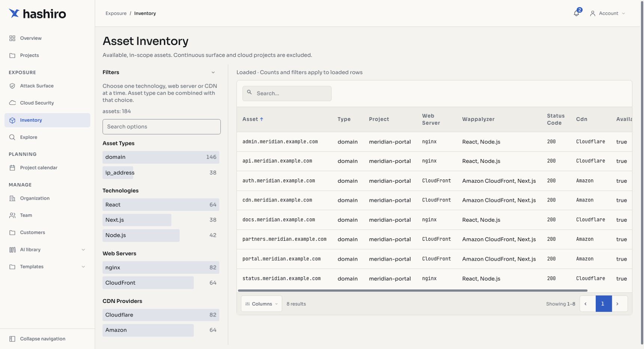644x349 pixels.
Task: Click the ascending sort arrow on Asset column
Action: 262,119
